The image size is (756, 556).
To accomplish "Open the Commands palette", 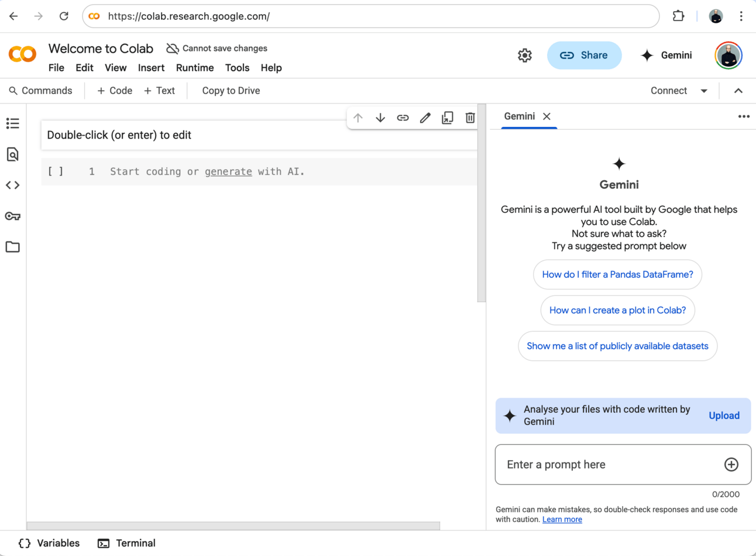I will coord(40,91).
